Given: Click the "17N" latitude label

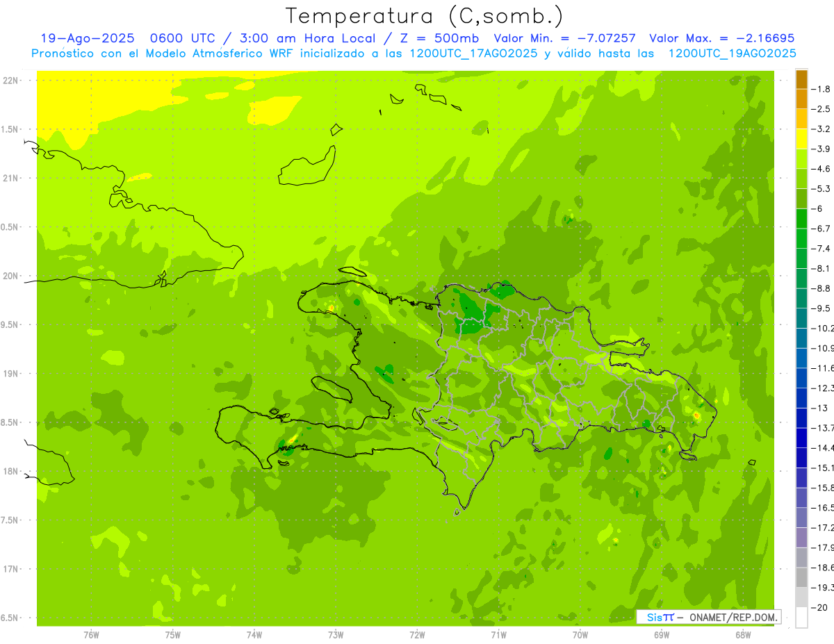Looking at the screenshot, I should pos(10,569).
